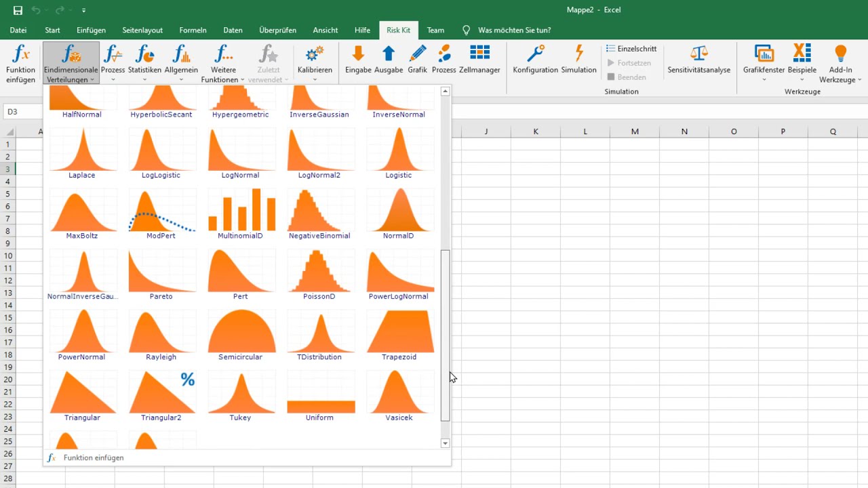868x488 pixels.
Task: Open the Daten ribbon tab
Action: coord(233,30)
